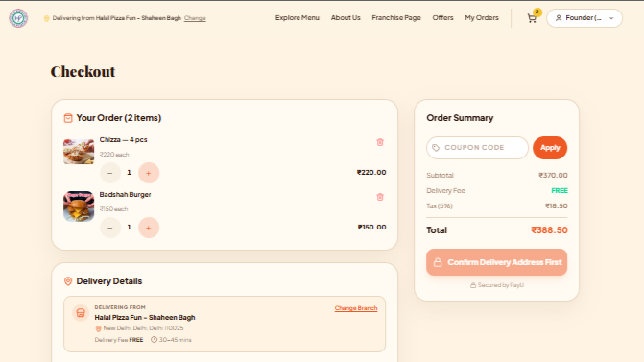Click the Secured by PayU text
Screen dimensions: 644x362
click(500, 285)
